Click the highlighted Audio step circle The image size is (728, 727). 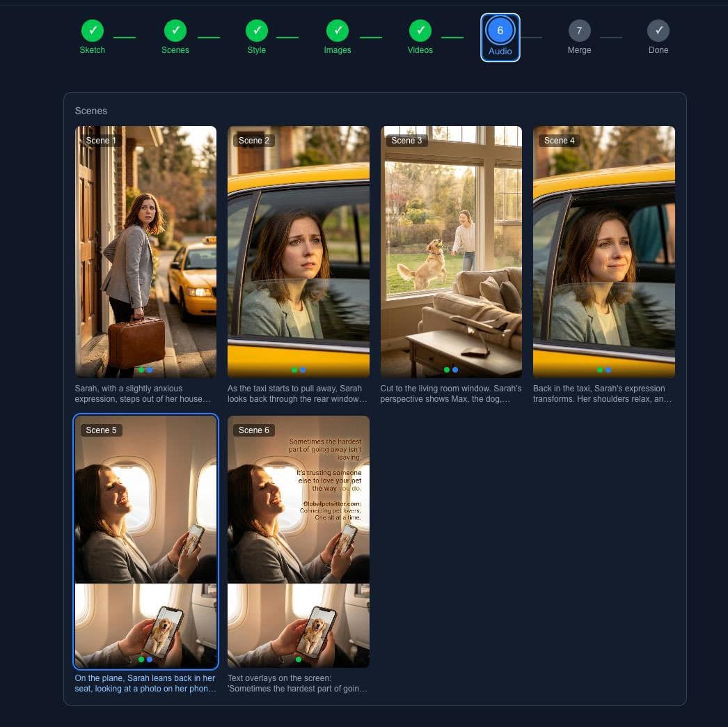pyautogui.click(x=500, y=31)
